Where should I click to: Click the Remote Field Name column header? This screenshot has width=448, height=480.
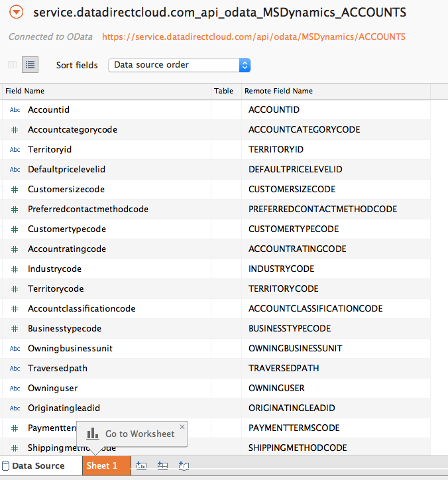tap(278, 91)
